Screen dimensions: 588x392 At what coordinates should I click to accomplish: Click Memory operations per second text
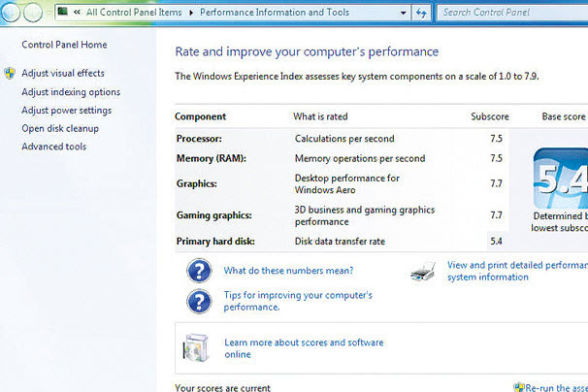click(360, 158)
